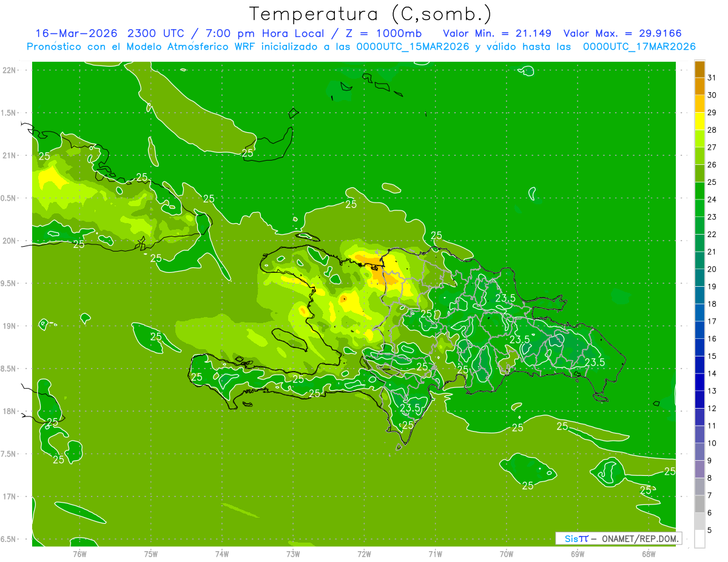
Task: Click the title "Temperatura (C,somb.)"
Action: 371,14
